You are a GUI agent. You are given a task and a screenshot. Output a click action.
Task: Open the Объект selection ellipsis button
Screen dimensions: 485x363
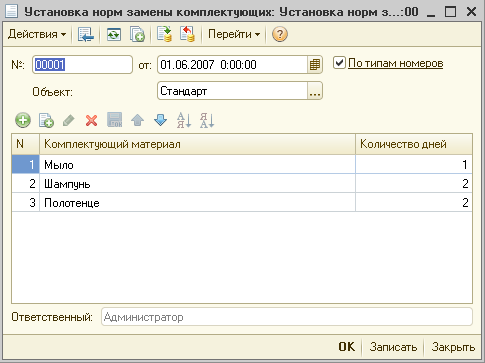[x=315, y=91]
